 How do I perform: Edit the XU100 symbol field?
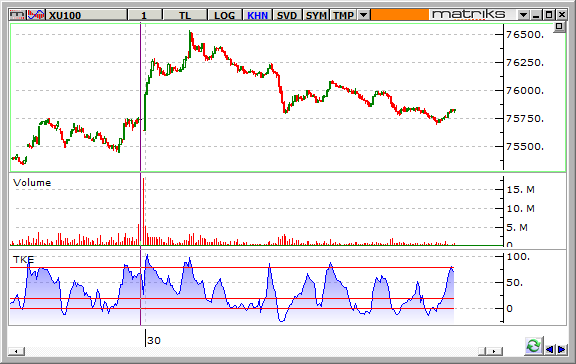[x=87, y=15]
